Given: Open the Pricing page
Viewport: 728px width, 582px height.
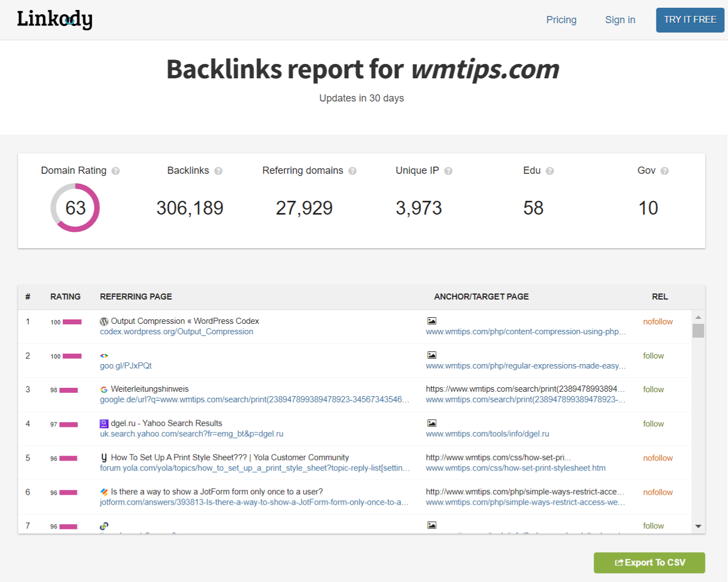Looking at the screenshot, I should pyautogui.click(x=561, y=19).
